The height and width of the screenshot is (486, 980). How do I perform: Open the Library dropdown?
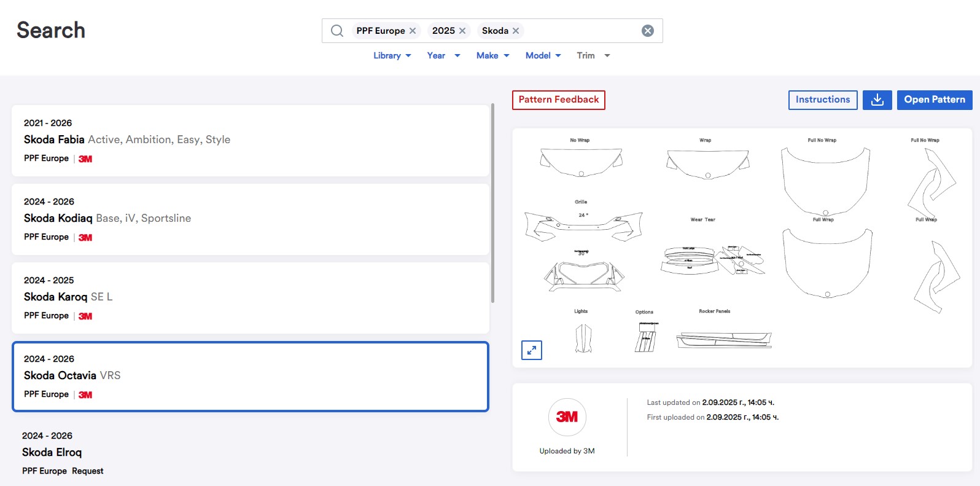(x=392, y=55)
